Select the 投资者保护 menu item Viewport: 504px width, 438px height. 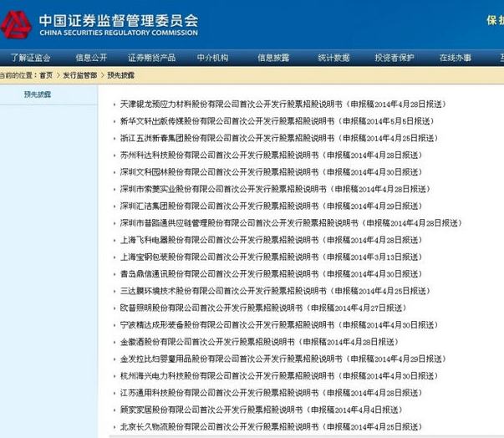click(394, 58)
